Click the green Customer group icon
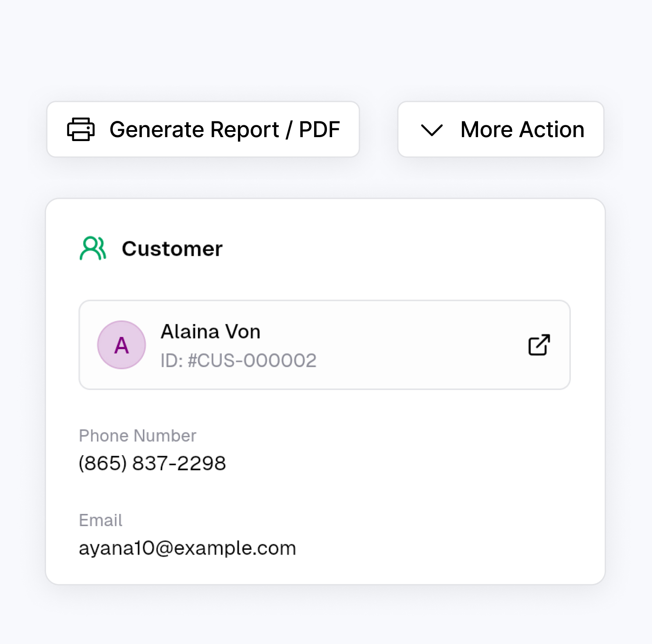The height and width of the screenshot is (644, 652). pos(93,248)
